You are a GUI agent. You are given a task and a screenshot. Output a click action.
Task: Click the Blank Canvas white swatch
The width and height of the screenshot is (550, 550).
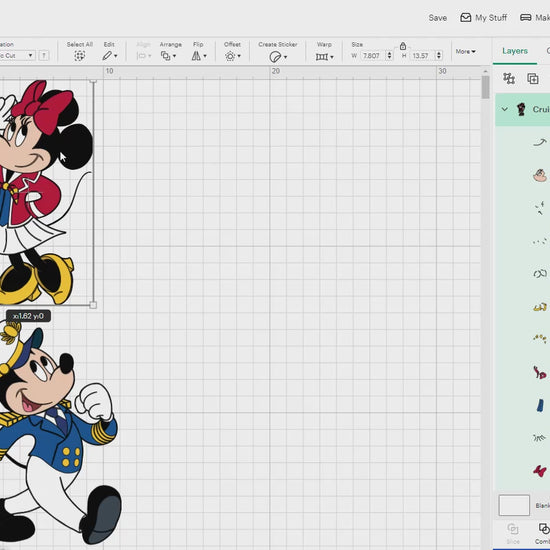[x=514, y=505]
